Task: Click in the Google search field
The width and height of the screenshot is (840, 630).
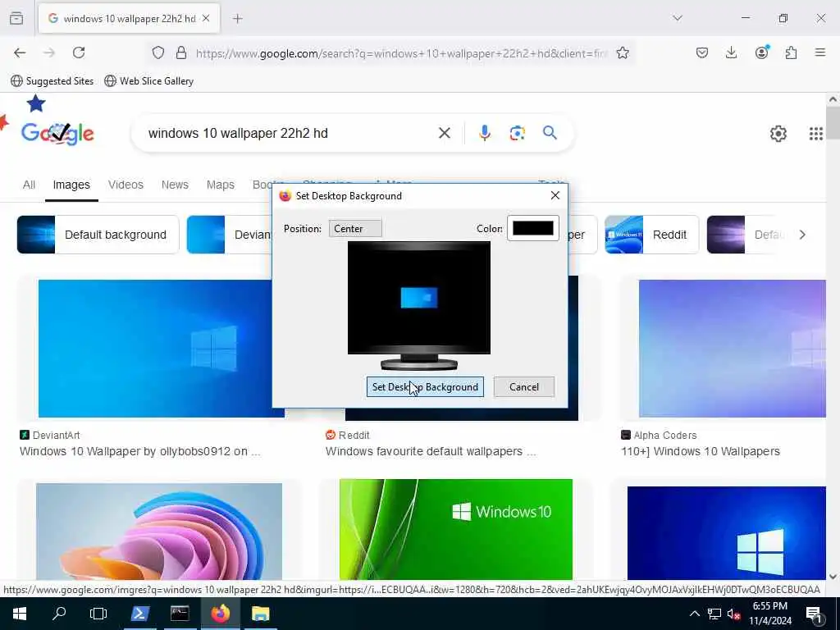Action: pos(290,133)
